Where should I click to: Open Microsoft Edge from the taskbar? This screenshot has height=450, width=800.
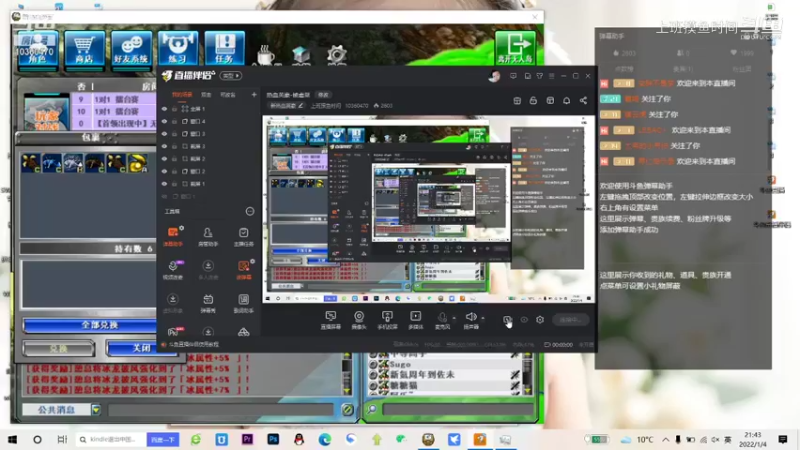click(325, 439)
